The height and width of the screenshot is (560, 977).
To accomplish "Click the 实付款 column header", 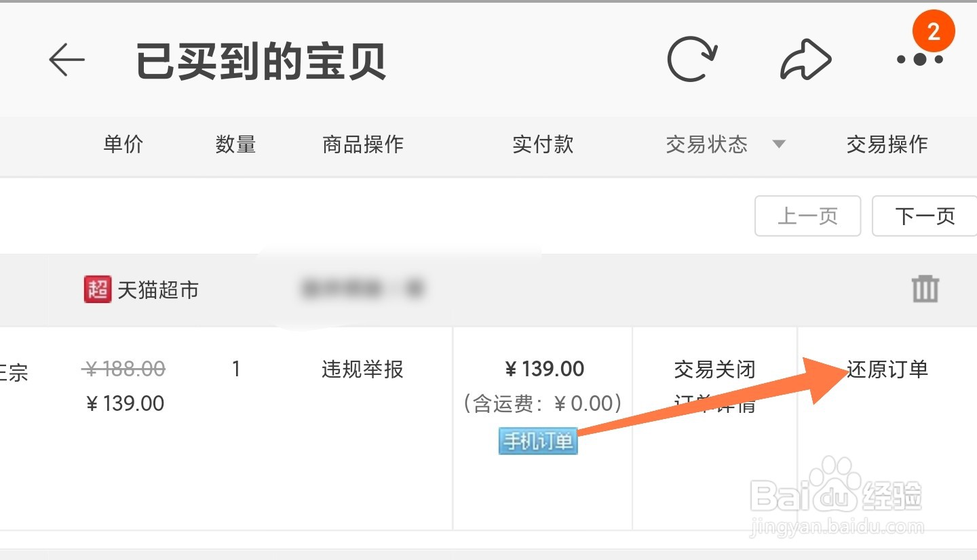I will (543, 144).
